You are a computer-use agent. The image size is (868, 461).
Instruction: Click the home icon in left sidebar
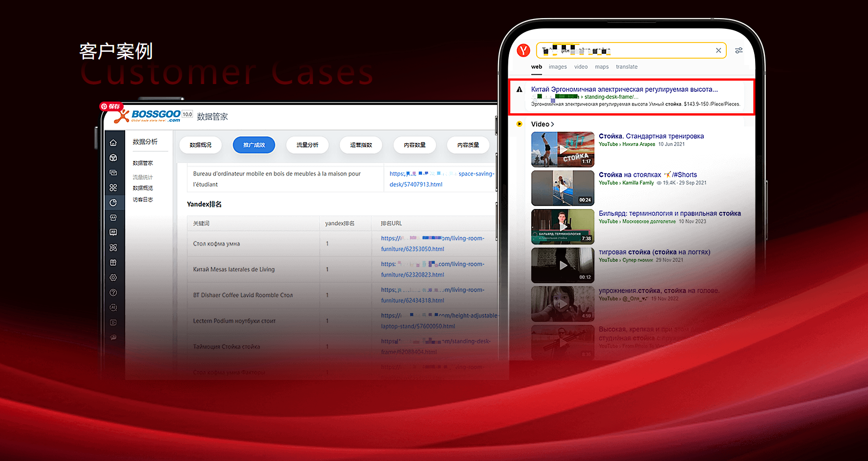coord(113,143)
